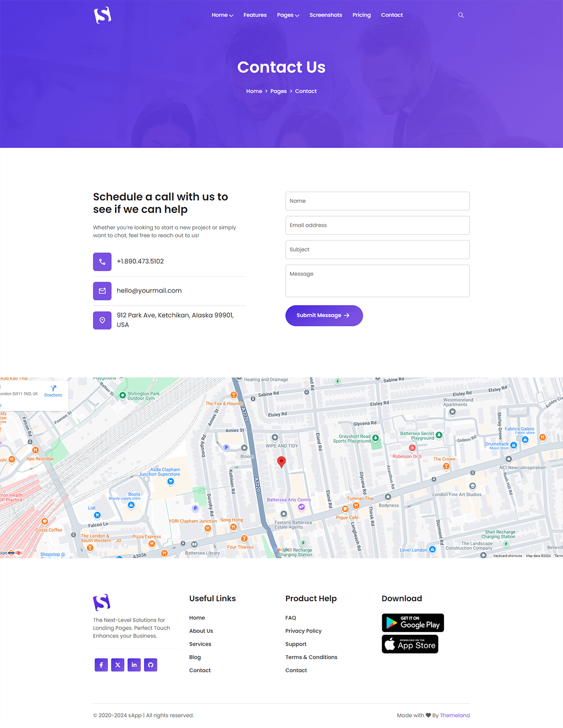Open the X (Twitter) social icon
Screen dimensions: 563x728
point(118,665)
